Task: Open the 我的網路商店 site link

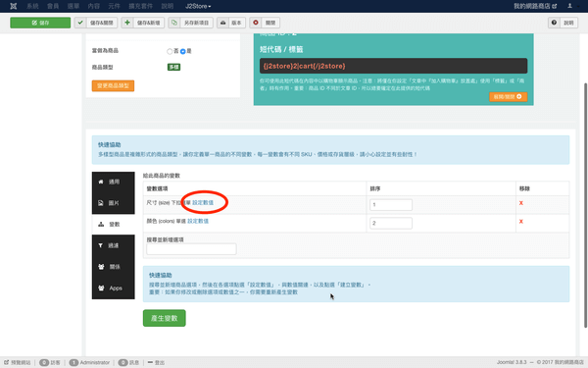Action: tap(535, 6)
